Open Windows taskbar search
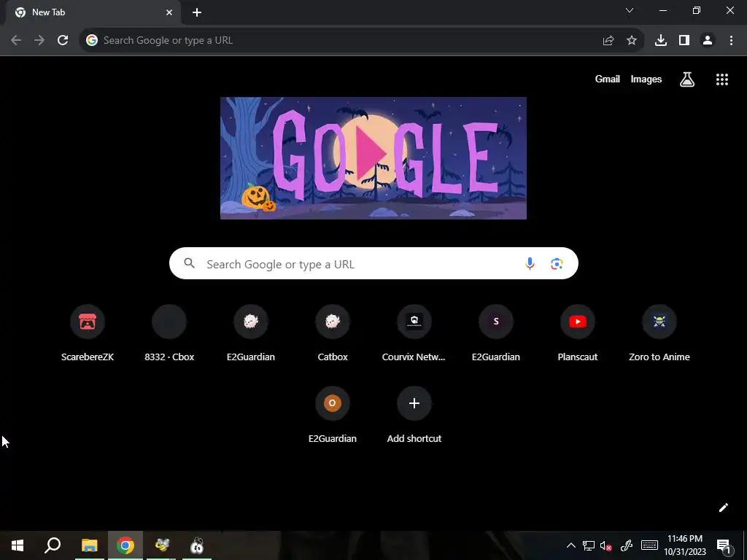This screenshot has height=560, width=747. point(53,545)
